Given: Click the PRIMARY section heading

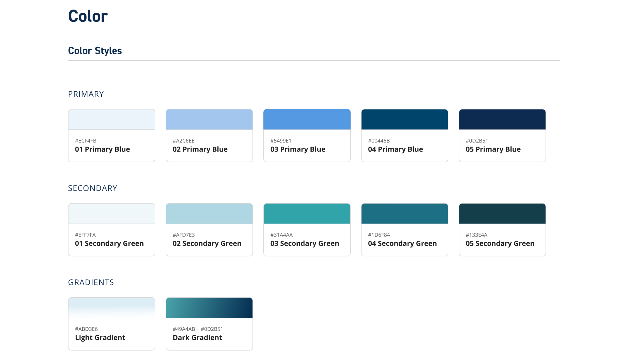Looking at the screenshot, I should tap(86, 94).
